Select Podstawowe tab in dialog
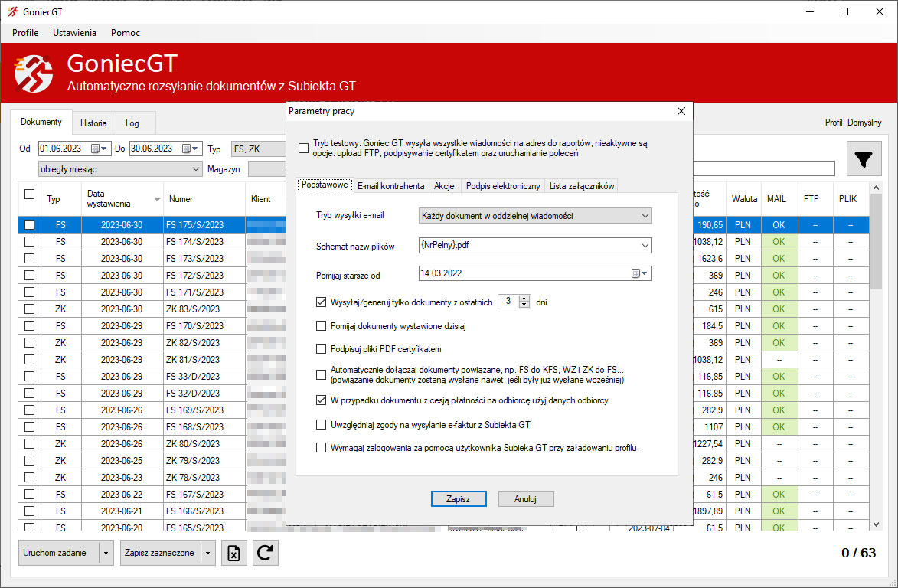This screenshot has height=588, width=898. tap(325, 185)
